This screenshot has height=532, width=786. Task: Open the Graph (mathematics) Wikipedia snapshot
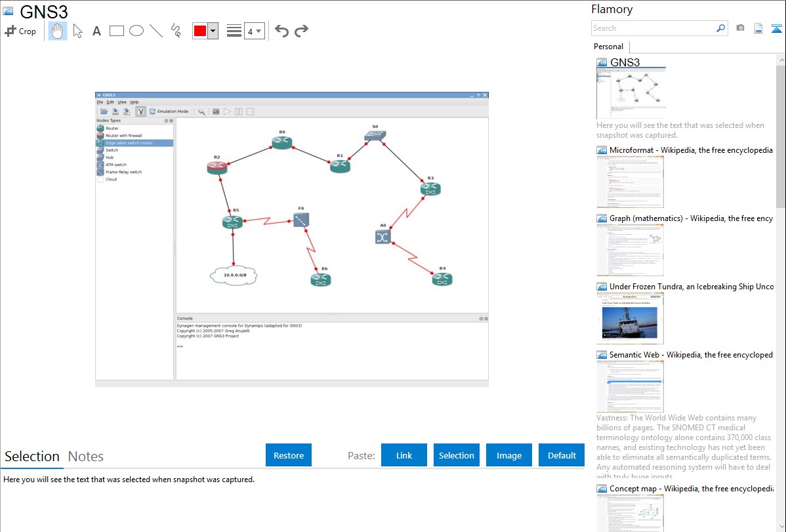[630, 250]
